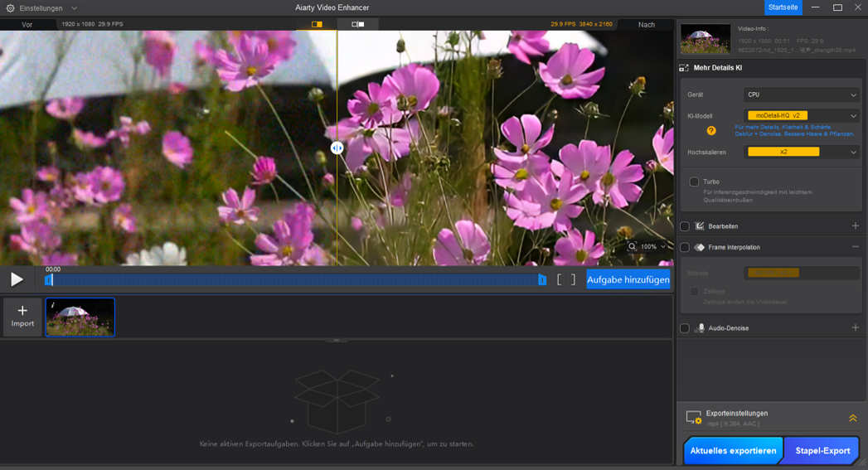Click the preview zoom magnifier icon

[x=633, y=246]
